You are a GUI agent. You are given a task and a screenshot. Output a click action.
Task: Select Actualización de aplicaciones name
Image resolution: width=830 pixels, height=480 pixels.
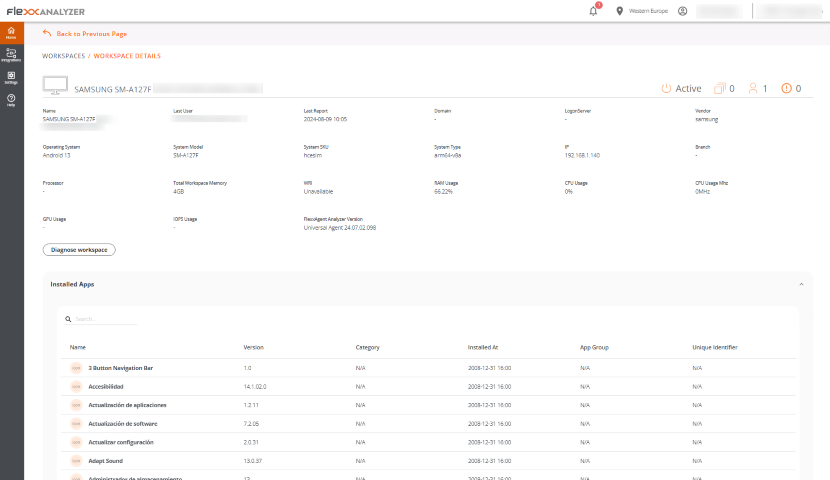point(127,405)
